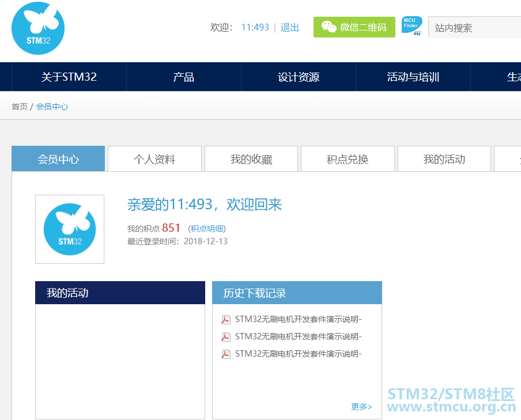Click the username 11:493 link in header

tap(255, 27)
